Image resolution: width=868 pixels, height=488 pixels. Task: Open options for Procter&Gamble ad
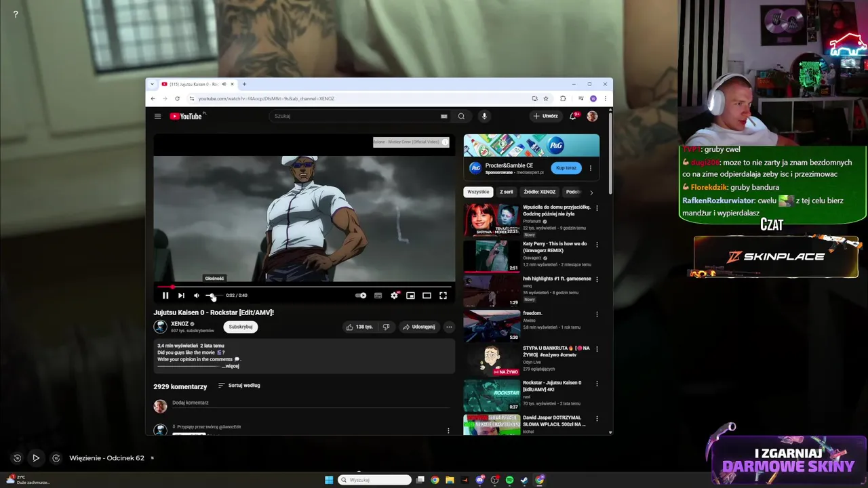pyautogui.click(x=590, y=168)
